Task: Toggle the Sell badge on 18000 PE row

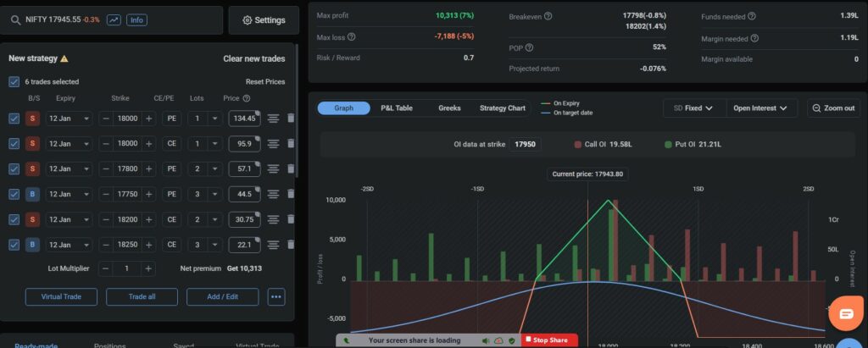Action: point(32,119)
